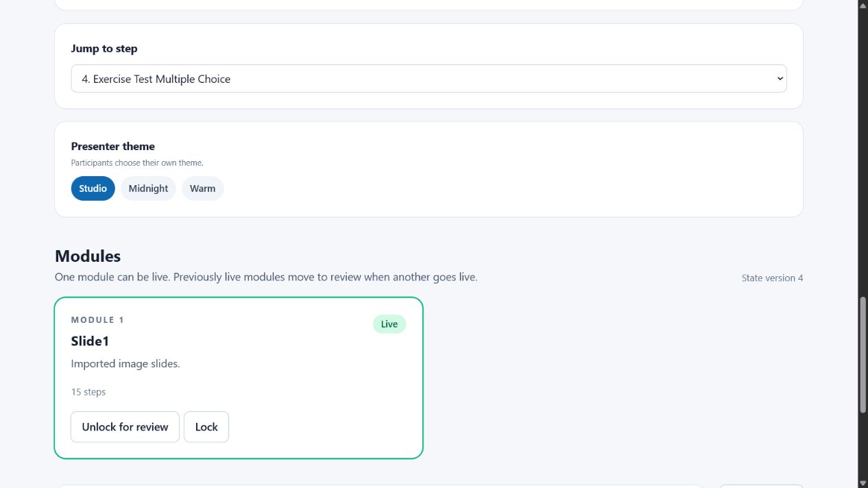The height and width of the screenshot is (488, 868).
Task: Click the Live status badge
Action: (x=389, y=324)
